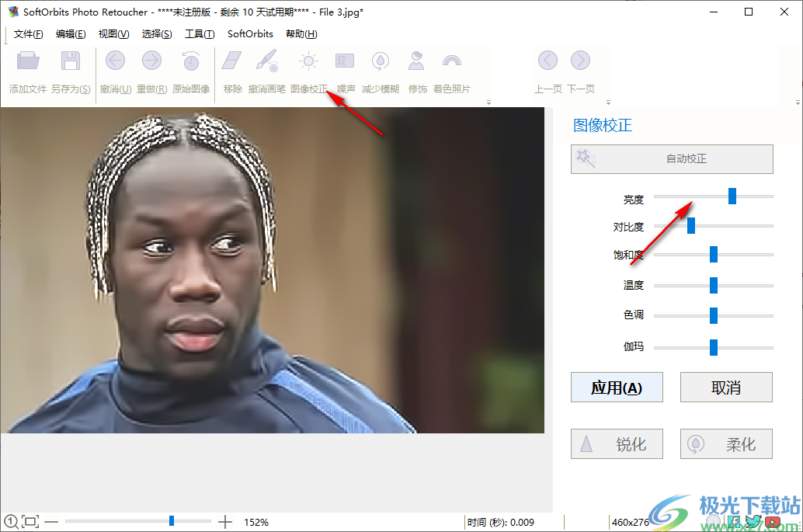Click the 原始图像 original image icon
803x532 pixels.
pos(191,70)
